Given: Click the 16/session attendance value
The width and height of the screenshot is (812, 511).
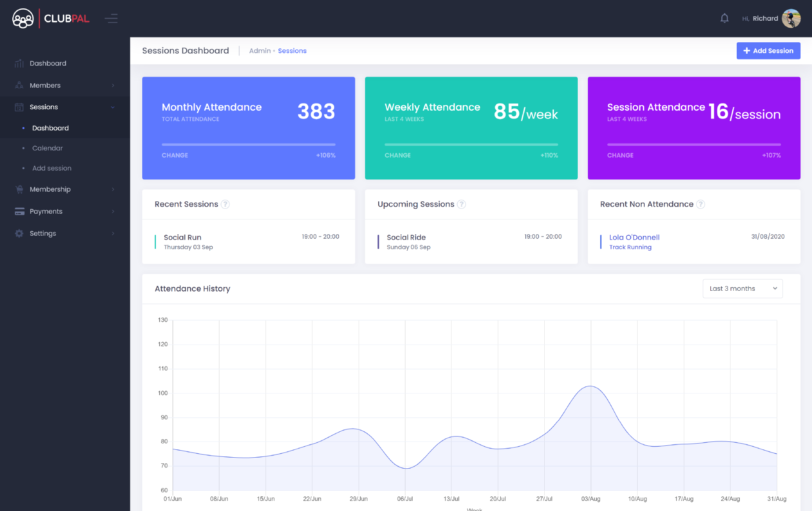Looking at the screenshot, I should point(744,111).
